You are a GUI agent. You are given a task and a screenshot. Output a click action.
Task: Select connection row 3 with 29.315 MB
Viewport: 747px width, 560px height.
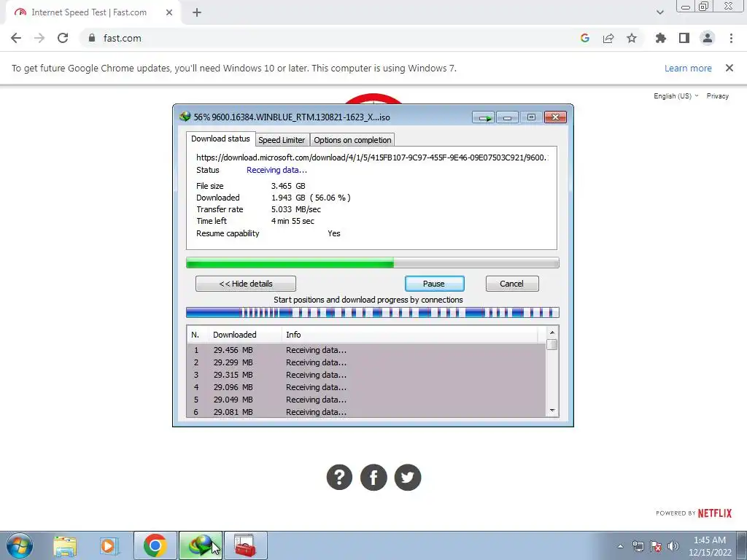point(366,375)
